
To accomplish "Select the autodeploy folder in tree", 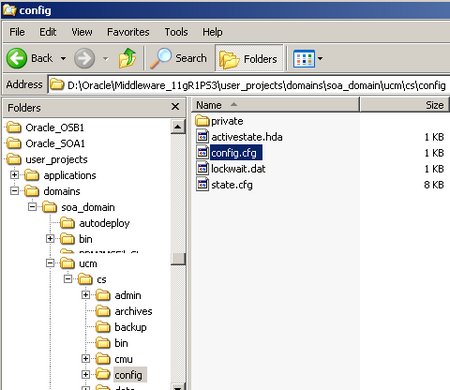I will (104, 223).
